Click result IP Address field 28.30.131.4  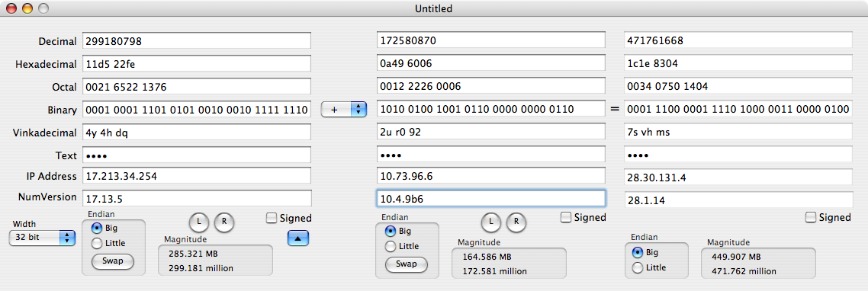pos(738,177)
